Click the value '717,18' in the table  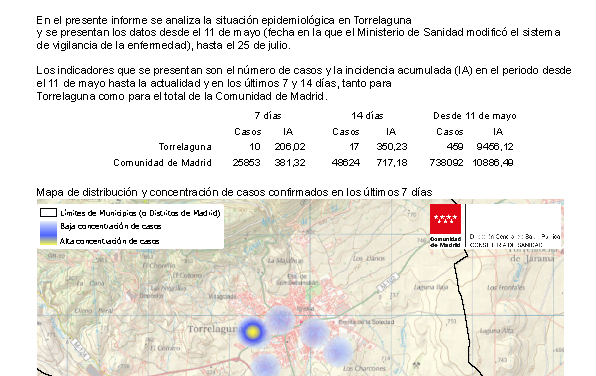click(x=392, y=163)
